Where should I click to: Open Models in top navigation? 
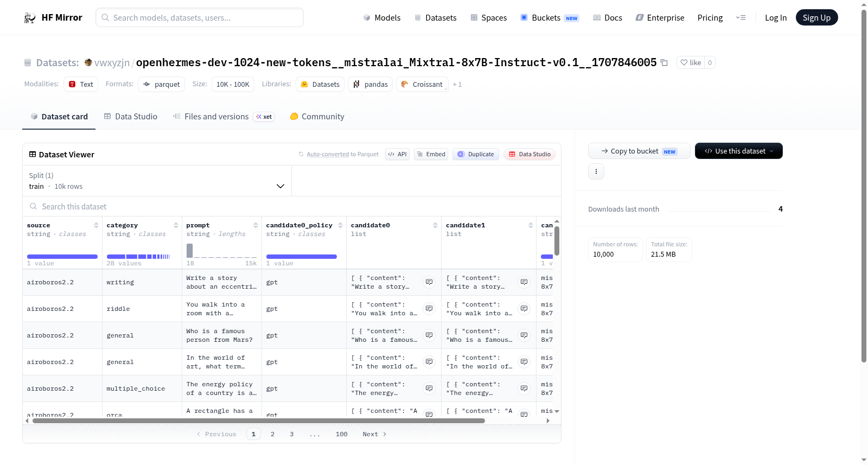pos(382,17)
